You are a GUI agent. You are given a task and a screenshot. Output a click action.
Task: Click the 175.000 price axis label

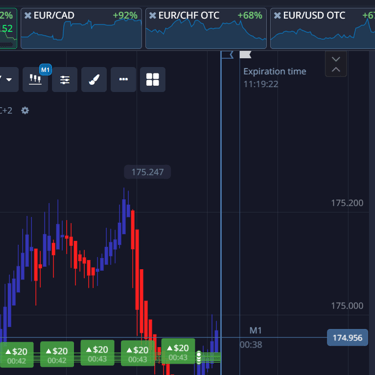click(x=347, y=306)
